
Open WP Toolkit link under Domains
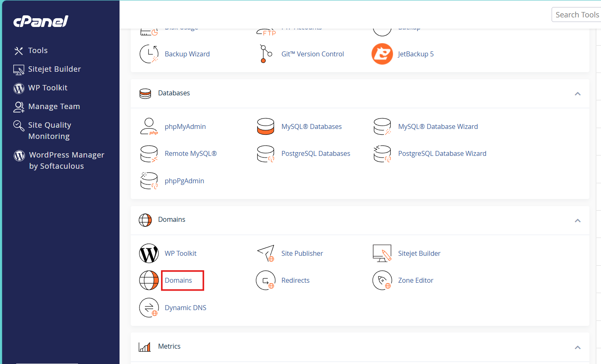181,253
